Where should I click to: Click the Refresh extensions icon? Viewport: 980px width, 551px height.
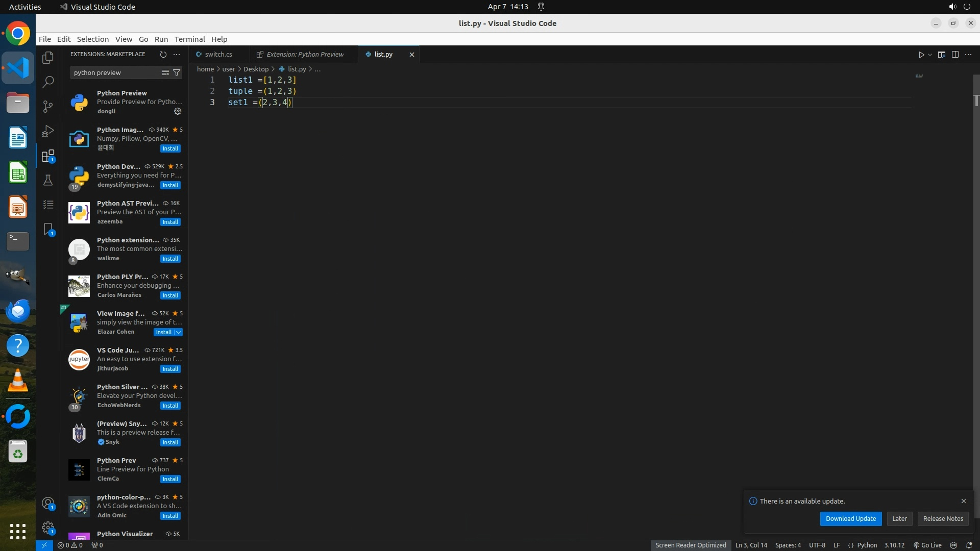point(163,54)
